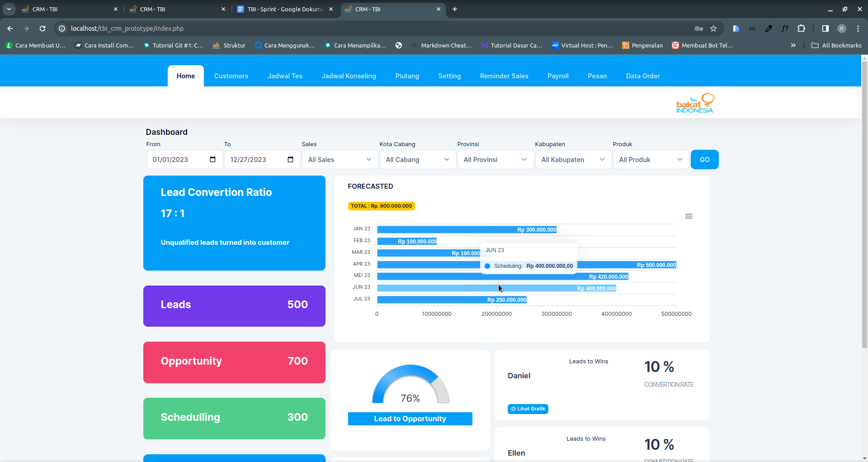Click the color picker eyedropper extension icon
The height and width of the screenshot is (462, 868).
coord(769,29)
